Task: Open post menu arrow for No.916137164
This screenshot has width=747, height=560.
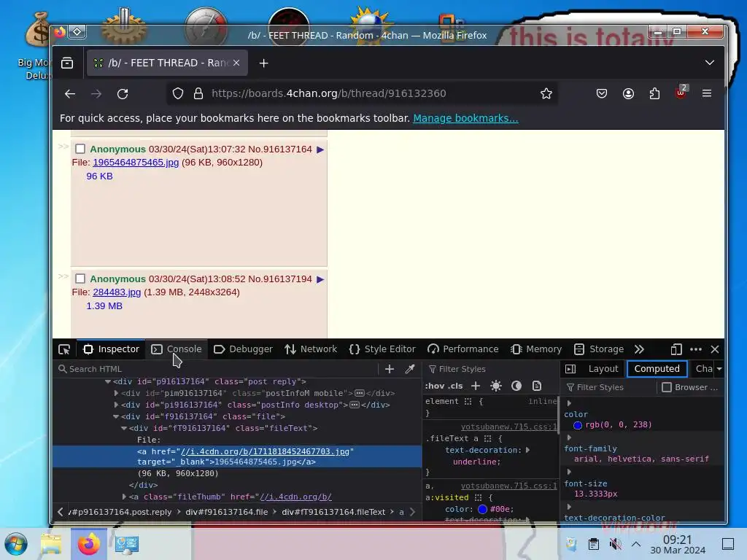Action: tap(320, 149)
